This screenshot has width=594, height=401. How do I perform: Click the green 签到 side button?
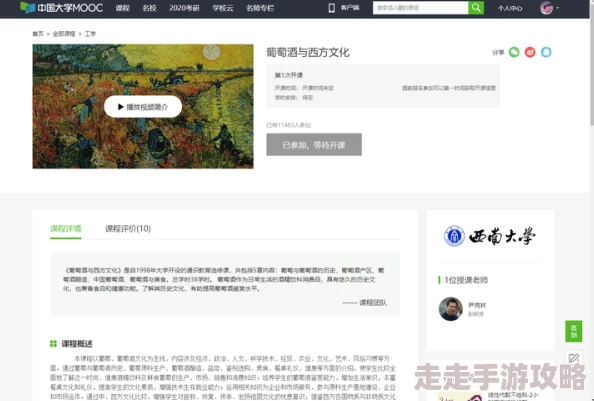574,331
